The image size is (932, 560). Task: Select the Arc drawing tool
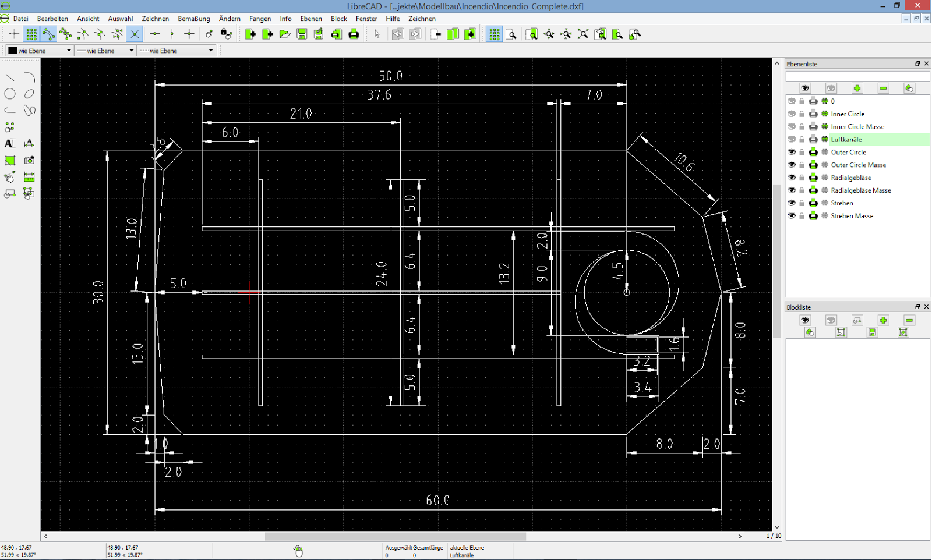29,77
